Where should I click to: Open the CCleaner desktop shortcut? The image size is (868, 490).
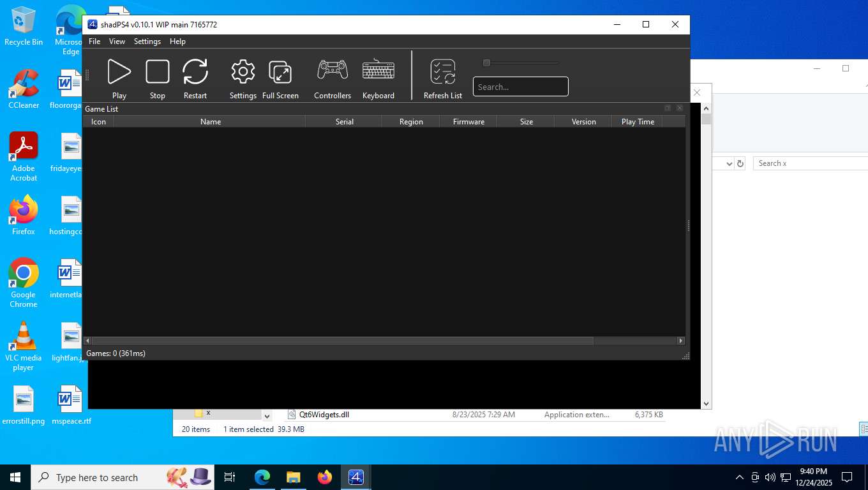[24, 89]
